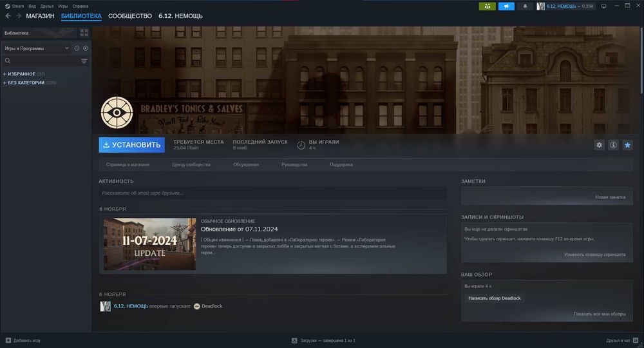
Task: Switch library to grid view icon
Action: coord(84,33)
